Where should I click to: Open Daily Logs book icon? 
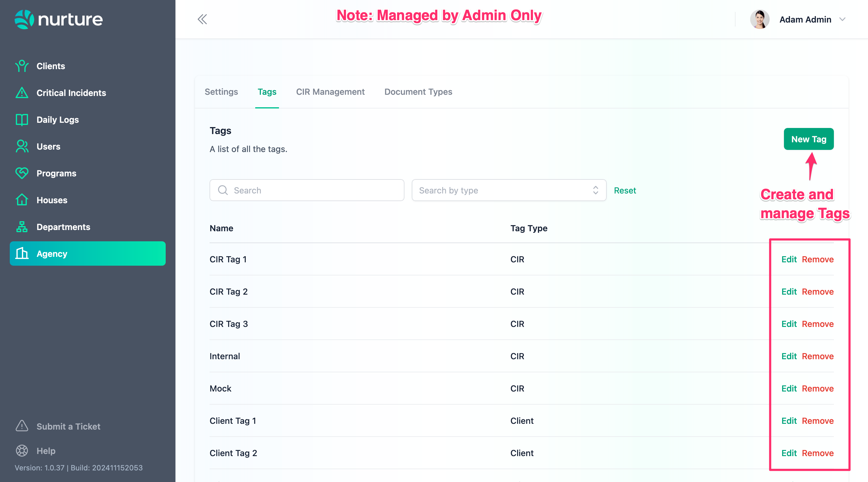tap(22, 120)
